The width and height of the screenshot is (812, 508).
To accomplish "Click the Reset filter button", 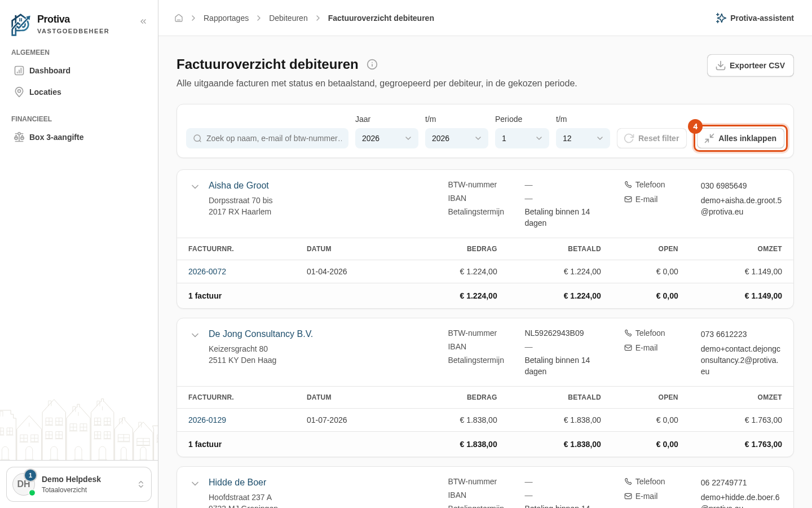I will point(652,138).
